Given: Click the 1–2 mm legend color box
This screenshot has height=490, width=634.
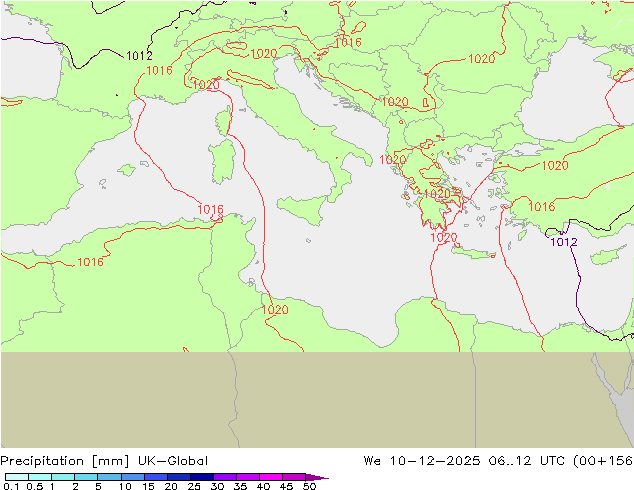Looking at the screenshot, I should (x=63, y=477).
